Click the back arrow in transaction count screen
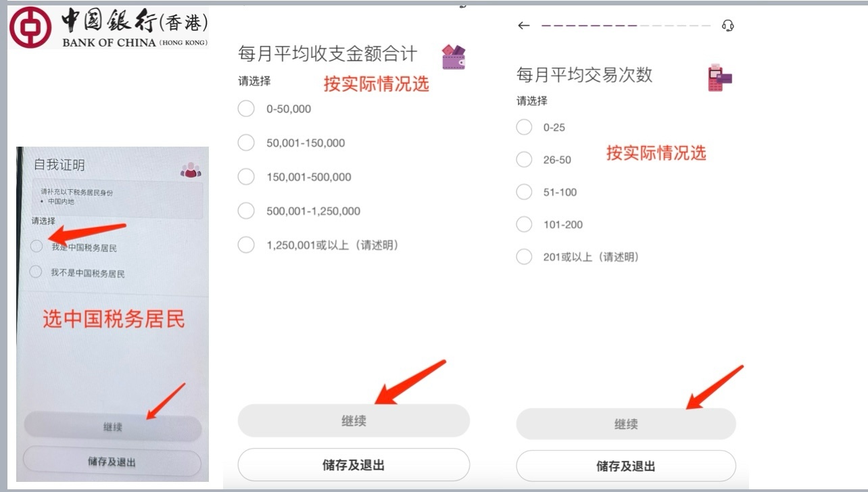The width and height of the screenshot is (868, 492). click(523, 26)
